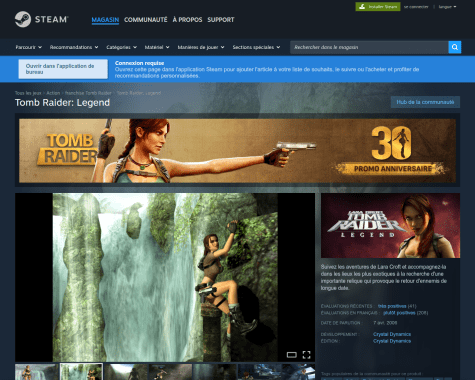
Task: Follow the 'Action' breadcrumb link
Action: tap(53, 93)
